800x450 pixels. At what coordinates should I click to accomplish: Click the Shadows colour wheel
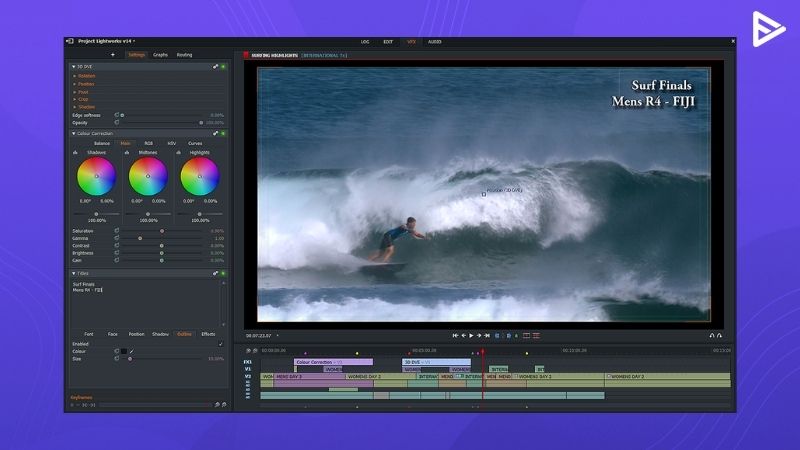(96, 176)
